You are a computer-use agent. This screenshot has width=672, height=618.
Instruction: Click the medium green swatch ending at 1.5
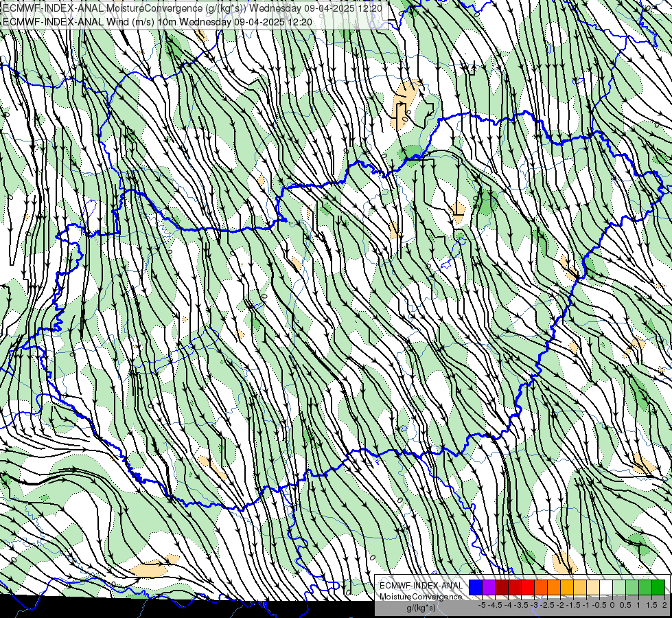645,587
